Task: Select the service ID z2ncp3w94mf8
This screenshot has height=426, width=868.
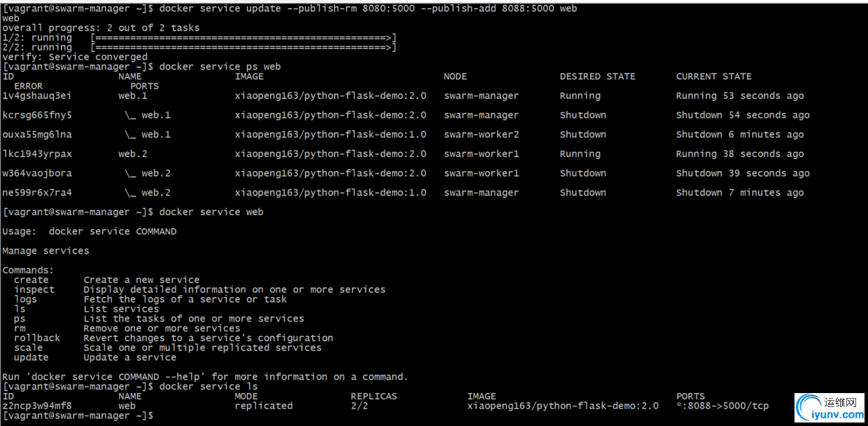Action: [37, 406]
